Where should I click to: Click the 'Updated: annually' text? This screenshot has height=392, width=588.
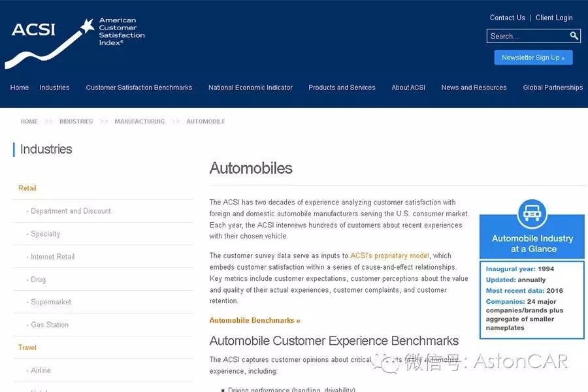coord(515,280)
